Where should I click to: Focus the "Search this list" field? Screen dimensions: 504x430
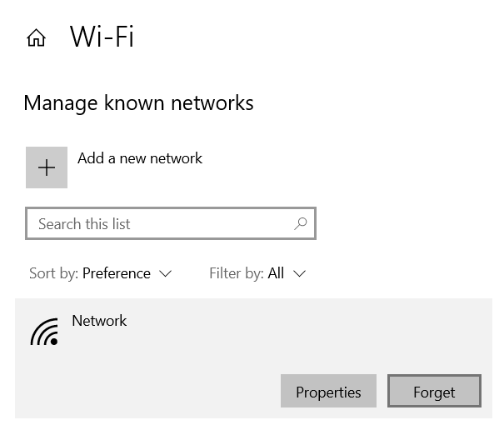(x=171, y=223)
